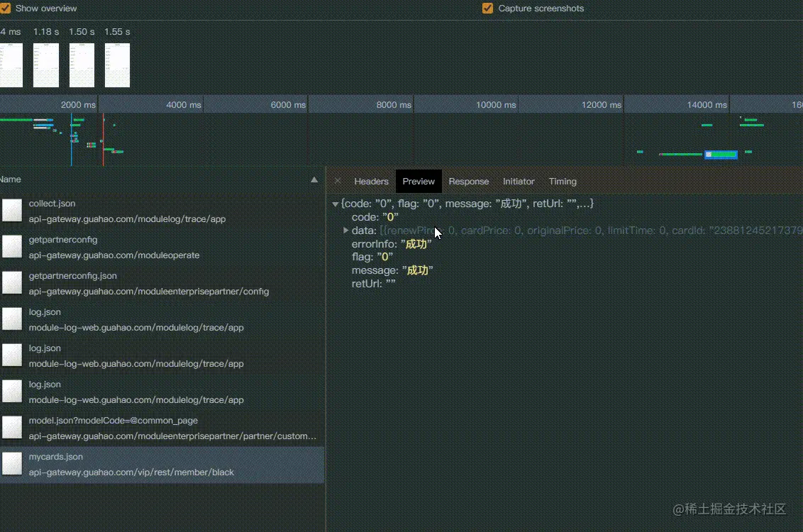
Task: Click the 2000 ms timeline ruler mark
Action: [78, 104]
